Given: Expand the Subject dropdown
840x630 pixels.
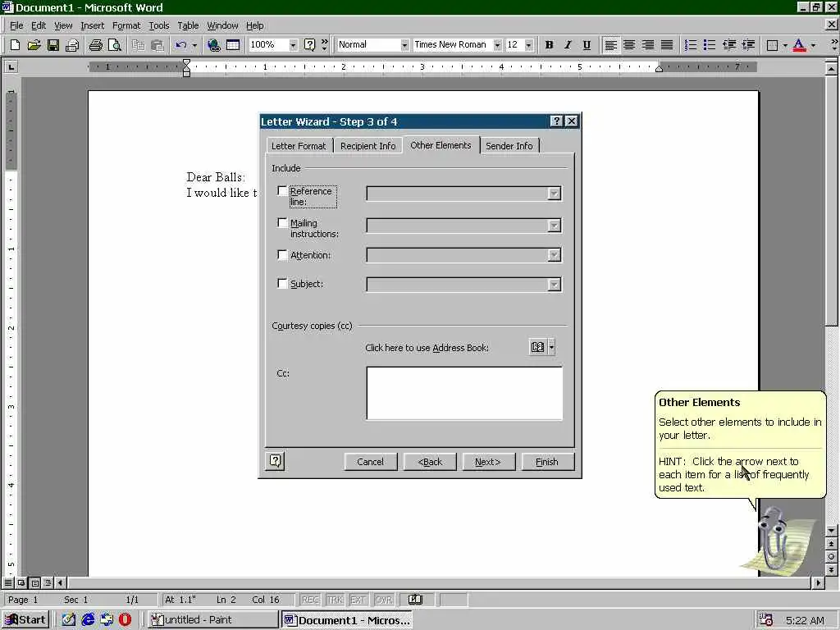Looking at the screenshot, I should 554,285.
